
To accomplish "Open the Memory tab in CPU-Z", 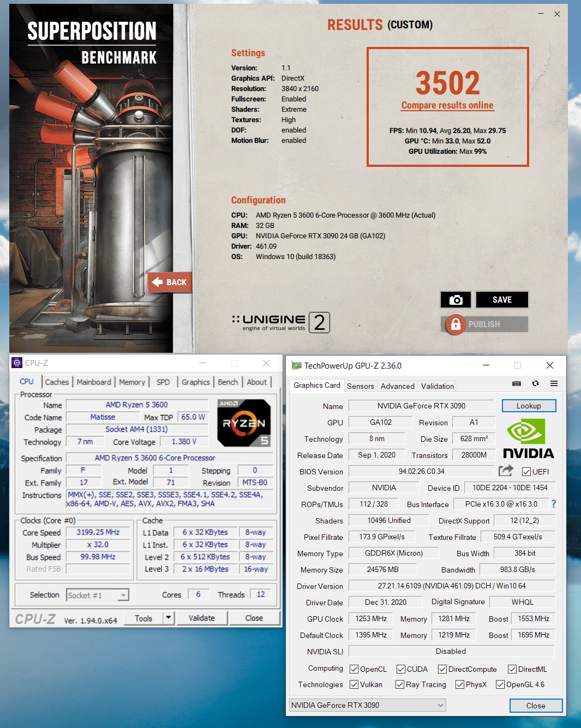I will pos(132,382).
